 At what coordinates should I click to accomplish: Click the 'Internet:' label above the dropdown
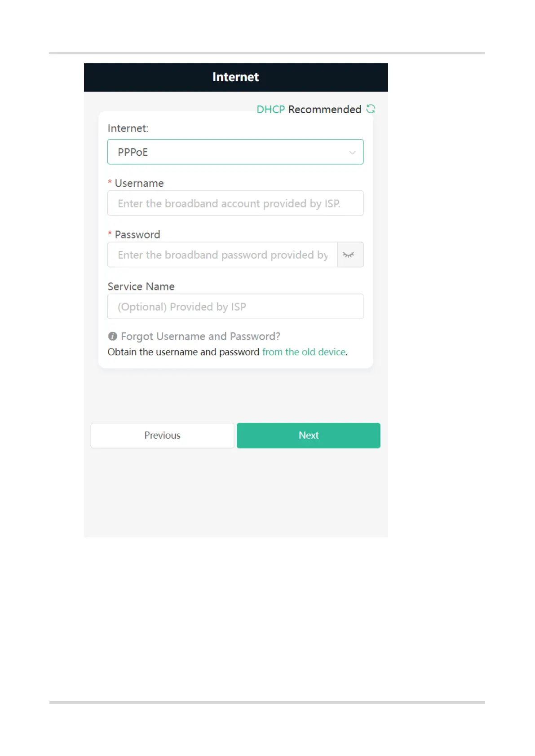(128, 128)
